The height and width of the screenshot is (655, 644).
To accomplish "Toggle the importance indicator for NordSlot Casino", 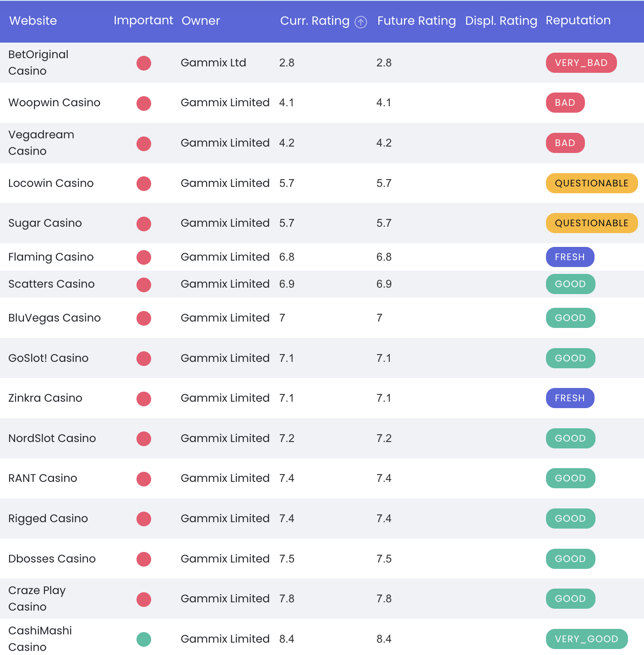I will (x=144, y=438).
